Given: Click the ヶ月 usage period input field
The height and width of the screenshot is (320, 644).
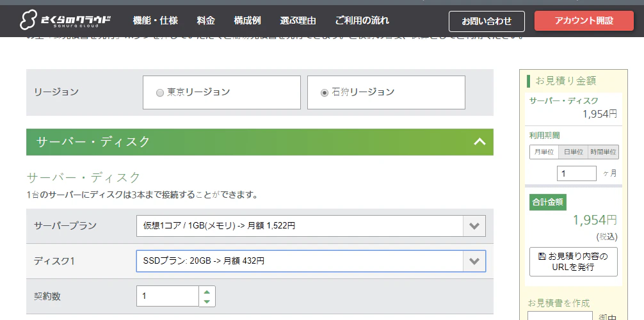Looking at the screenshot, I should click(x=577, y=173).
